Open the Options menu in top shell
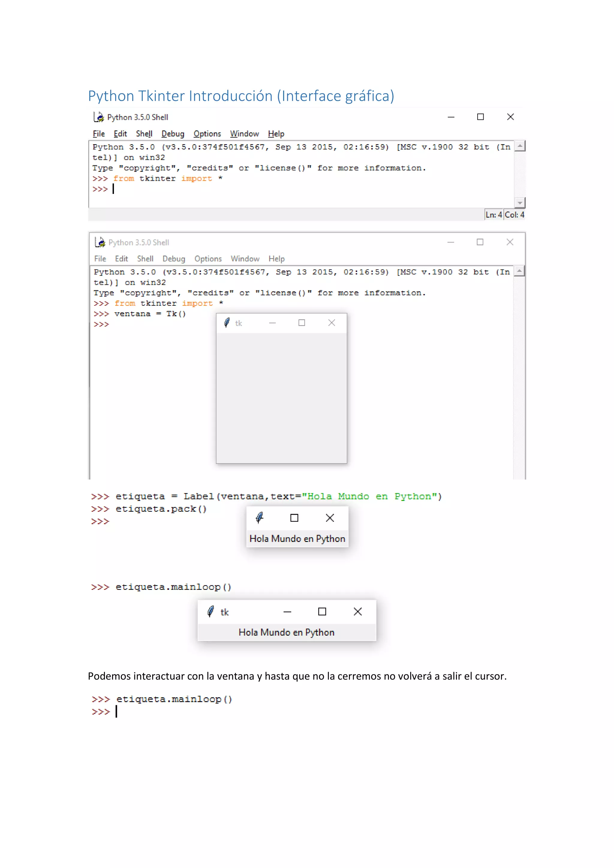This screenshot has height=868, width=614. pyautogui.click(x=207, y=133)
